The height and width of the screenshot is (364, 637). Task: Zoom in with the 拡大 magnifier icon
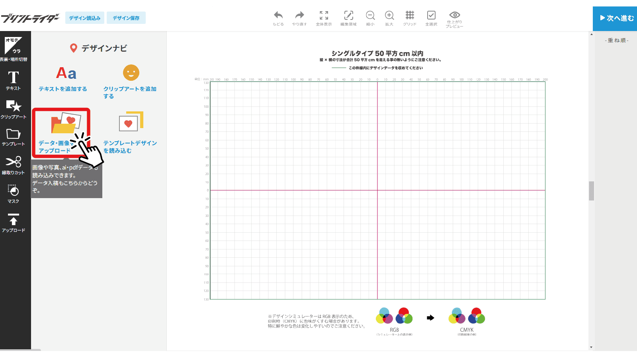(x=389, y=16)
